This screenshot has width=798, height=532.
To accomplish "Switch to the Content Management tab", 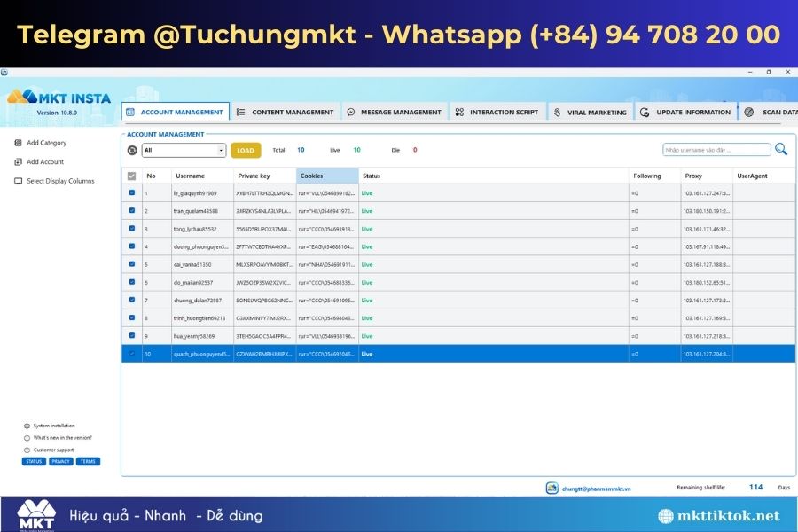I will click(285, 112).
